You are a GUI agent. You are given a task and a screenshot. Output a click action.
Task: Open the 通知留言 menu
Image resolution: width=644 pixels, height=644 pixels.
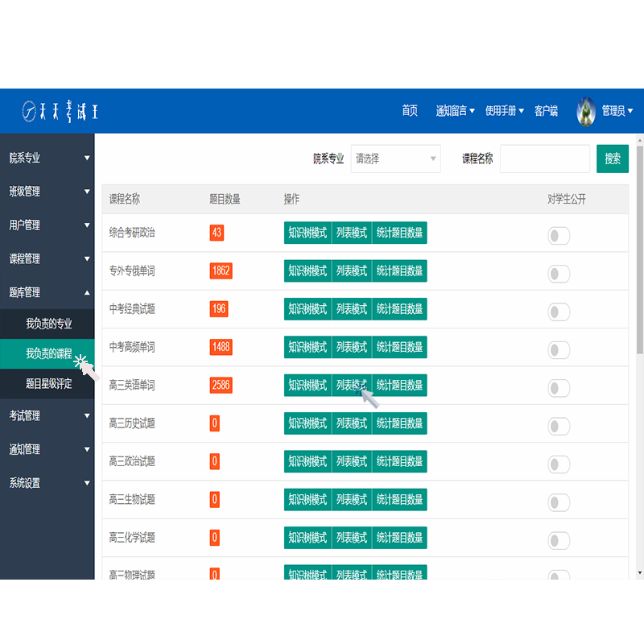pos(455,110)
